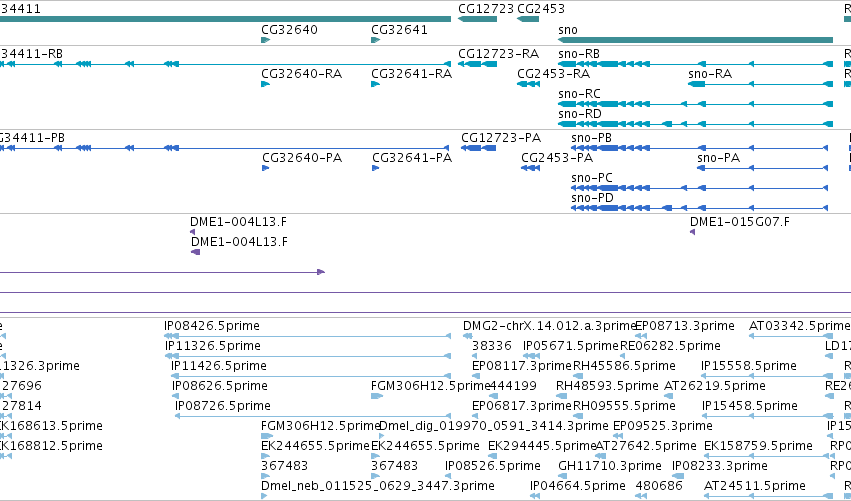Select the IP08726.5prime EST label
Viewport: 851px width, 501px height.
(223, 406)
